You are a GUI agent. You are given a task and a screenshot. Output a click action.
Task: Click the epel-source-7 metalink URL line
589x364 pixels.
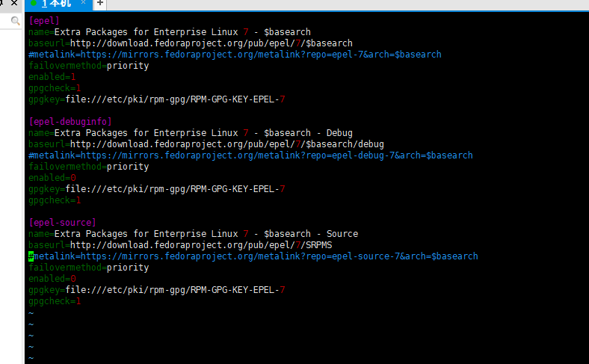(x=253, y=256)
